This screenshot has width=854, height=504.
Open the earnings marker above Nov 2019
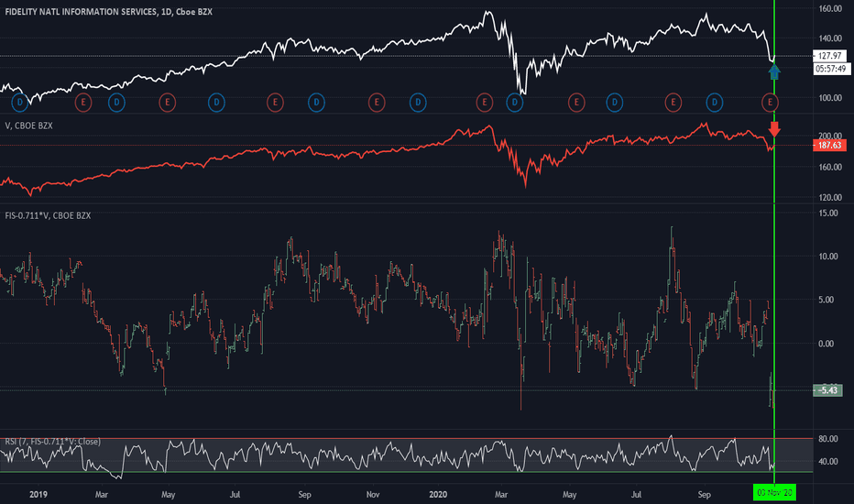point(377,102)
